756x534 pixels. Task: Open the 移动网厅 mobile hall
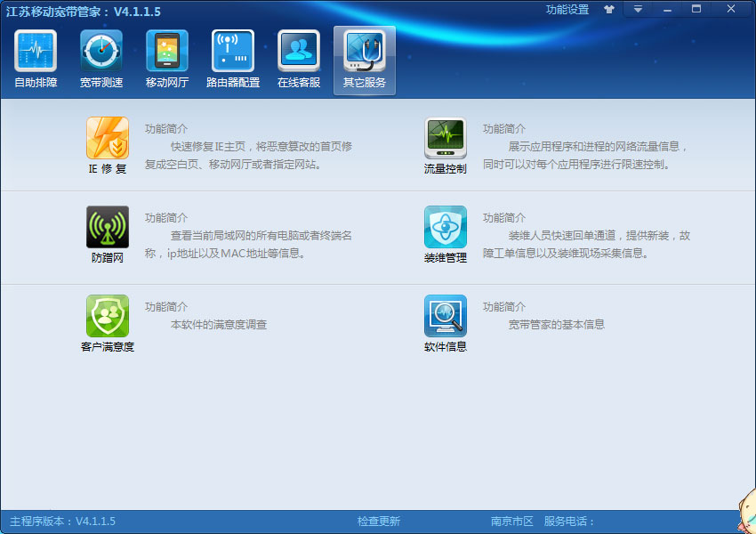[x=167, y=58]
